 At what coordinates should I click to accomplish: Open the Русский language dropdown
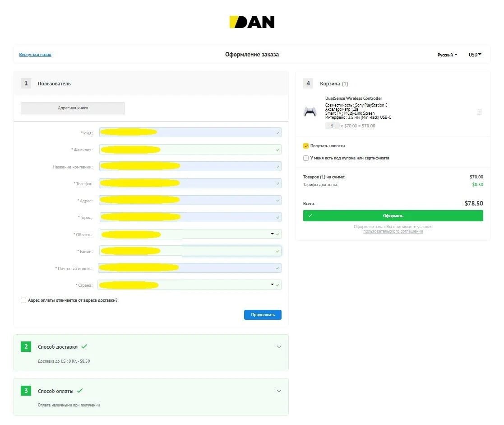[x=447, y=55]
